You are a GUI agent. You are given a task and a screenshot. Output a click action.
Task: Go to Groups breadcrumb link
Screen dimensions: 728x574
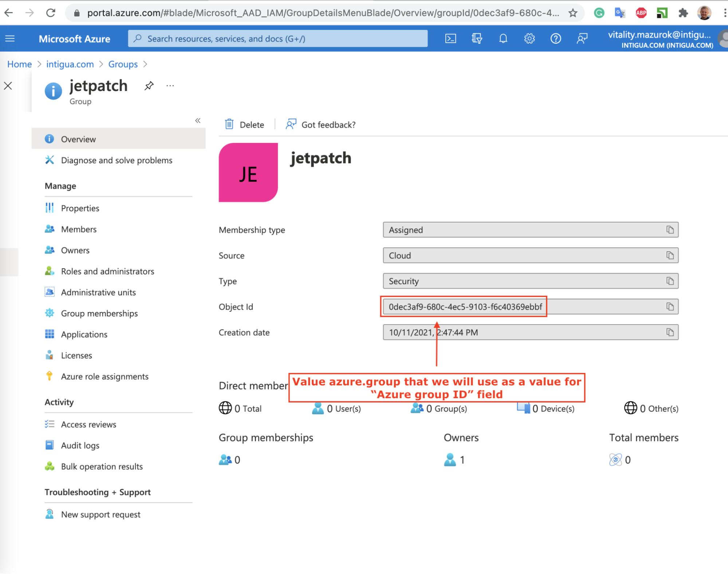[123, 64]
